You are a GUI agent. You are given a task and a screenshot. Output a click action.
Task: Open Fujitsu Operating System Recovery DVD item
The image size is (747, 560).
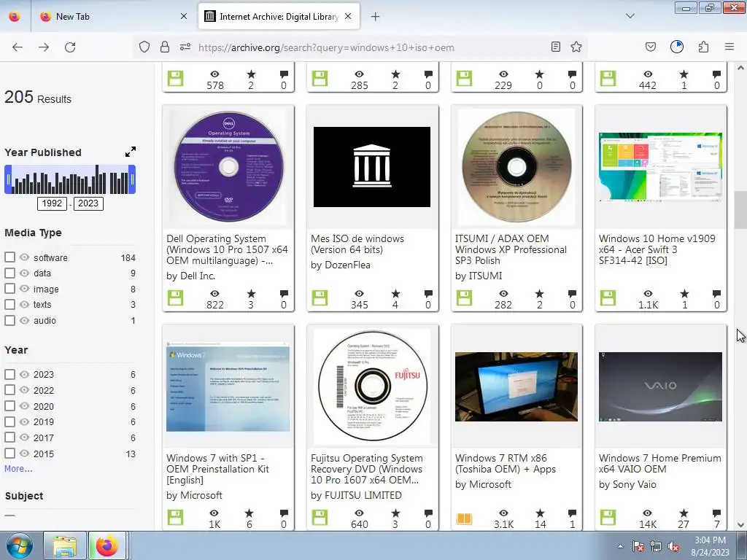(x=366, y=469)
